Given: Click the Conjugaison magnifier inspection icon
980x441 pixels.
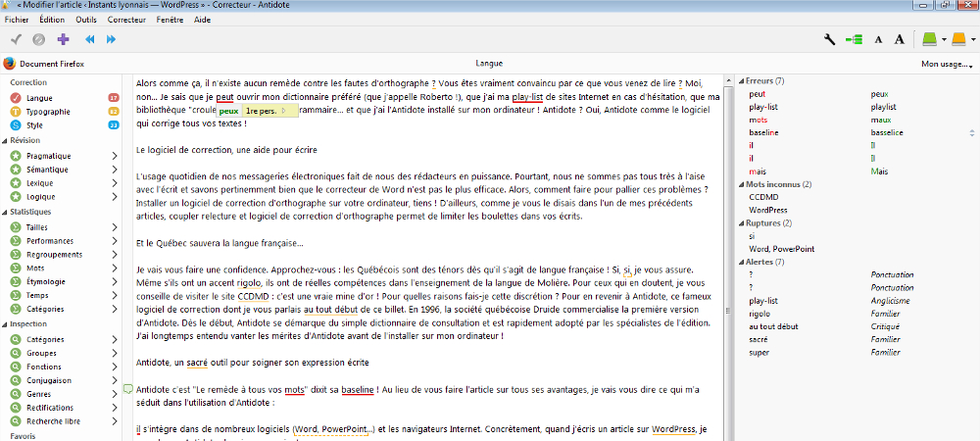Looking at the screenshot, I should 16,380.
